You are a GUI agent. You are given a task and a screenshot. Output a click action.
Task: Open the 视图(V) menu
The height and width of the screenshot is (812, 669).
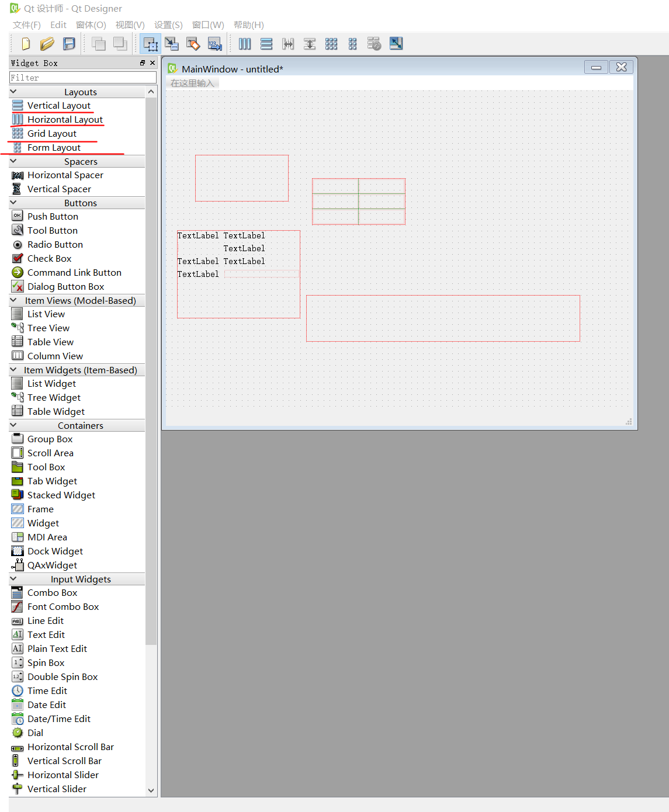click(x=130, y=25)
